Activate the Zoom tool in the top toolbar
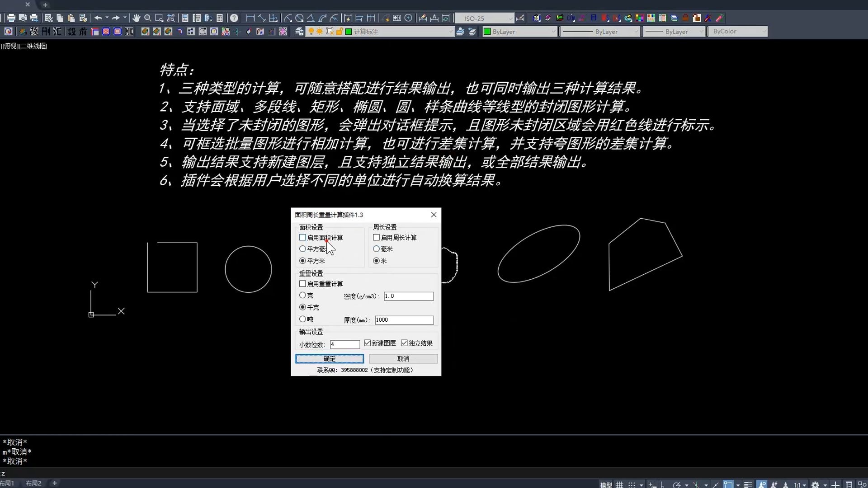This screenshot has height=488, width=868. point(148,18)
